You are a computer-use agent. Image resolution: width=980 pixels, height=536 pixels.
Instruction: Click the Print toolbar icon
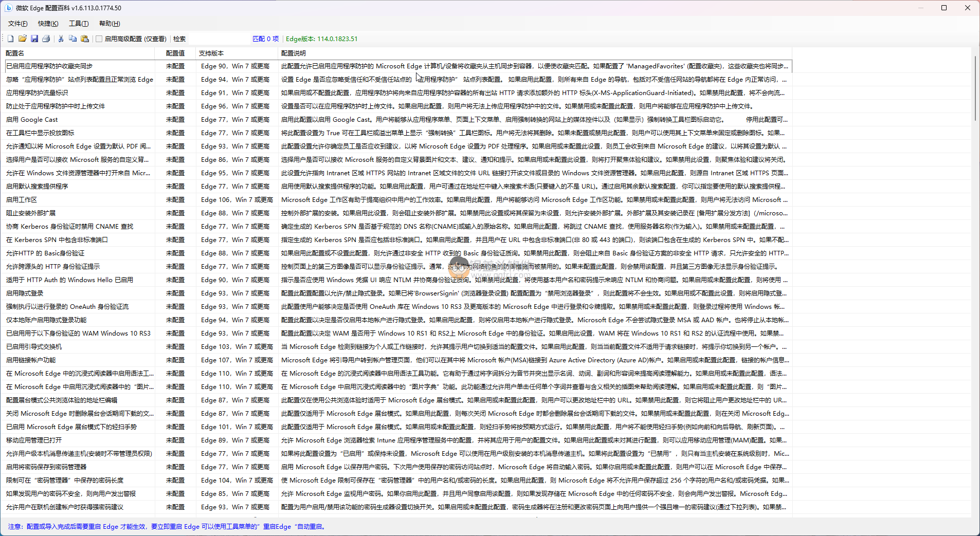pos(46,39)
